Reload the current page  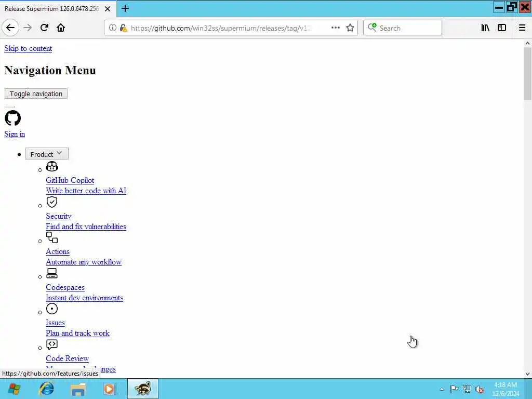tap(44, 28)
